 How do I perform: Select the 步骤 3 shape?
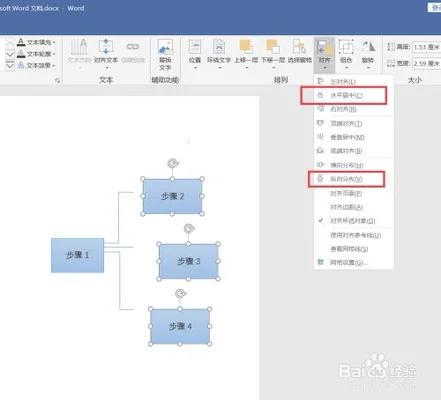tap(188, 261)
